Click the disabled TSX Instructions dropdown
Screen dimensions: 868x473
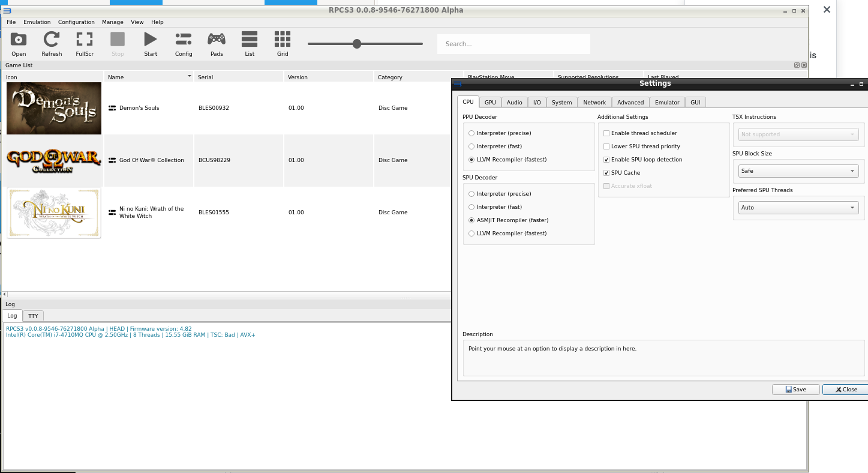(x=798, y=134)
